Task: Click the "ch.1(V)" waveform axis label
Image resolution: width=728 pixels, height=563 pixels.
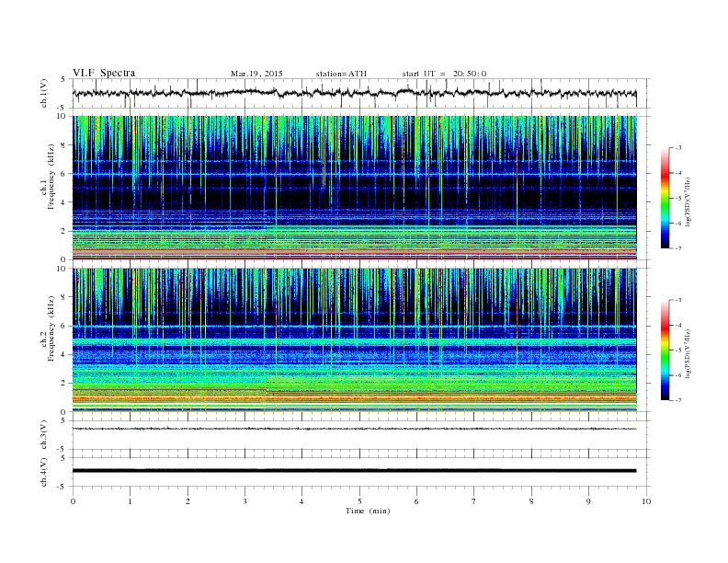Action: 44,93
